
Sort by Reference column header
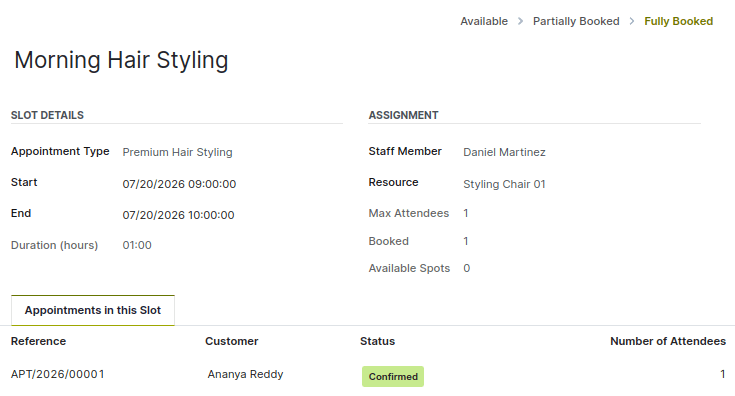click(38, 341)
